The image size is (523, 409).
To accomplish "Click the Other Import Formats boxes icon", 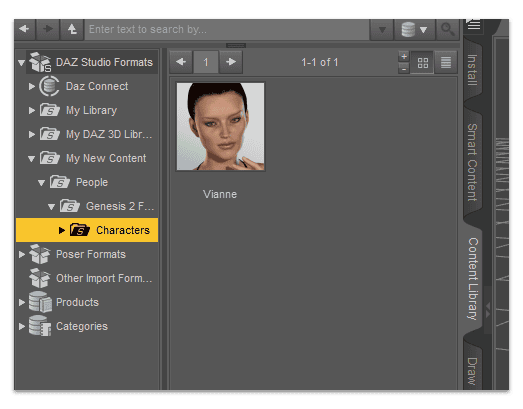I will (x=40, y=278).
